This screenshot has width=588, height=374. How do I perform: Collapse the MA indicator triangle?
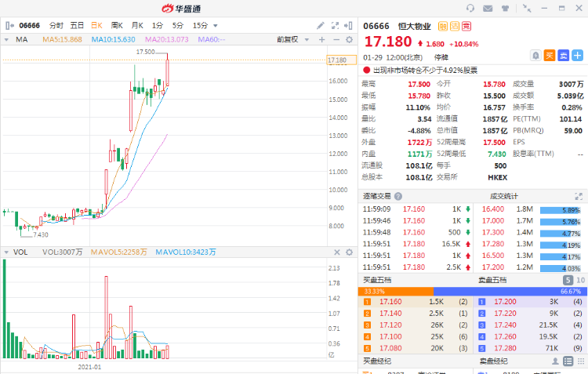point(6,39)
